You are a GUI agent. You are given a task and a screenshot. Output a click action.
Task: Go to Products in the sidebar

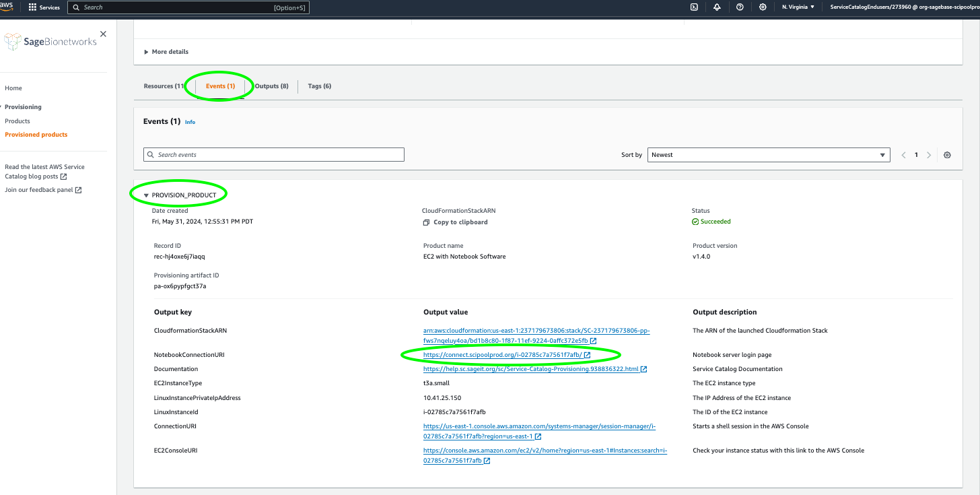17,121
